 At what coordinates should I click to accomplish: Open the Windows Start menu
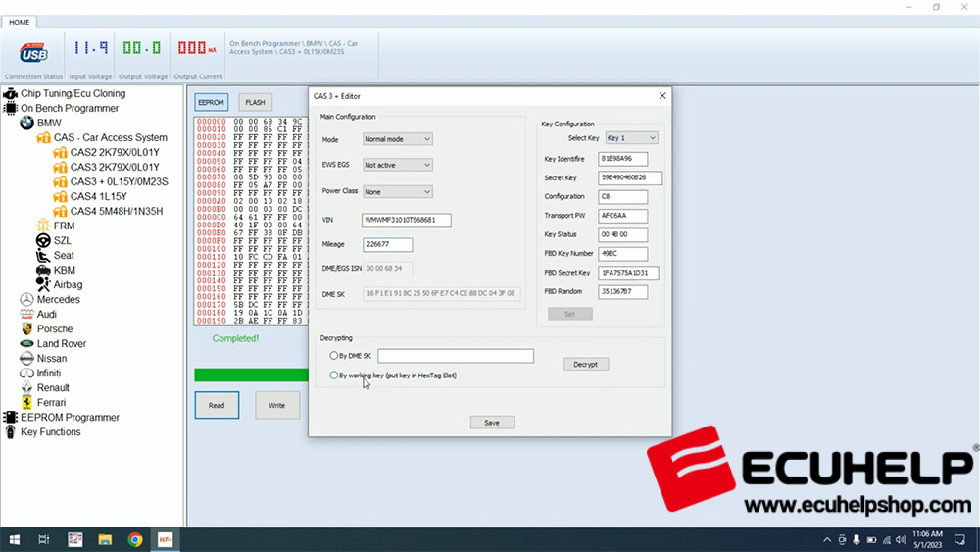pyautogui.click(x=15, y=539)
